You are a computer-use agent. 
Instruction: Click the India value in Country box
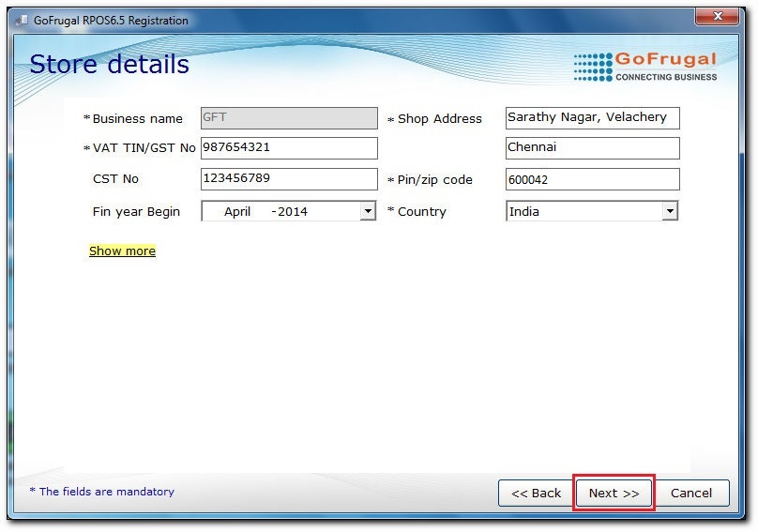[x=524, y=211]
